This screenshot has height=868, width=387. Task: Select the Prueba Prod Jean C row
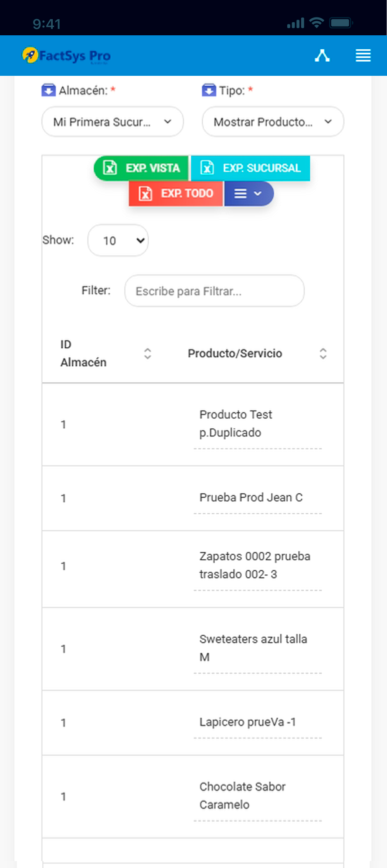coord(193,498)
